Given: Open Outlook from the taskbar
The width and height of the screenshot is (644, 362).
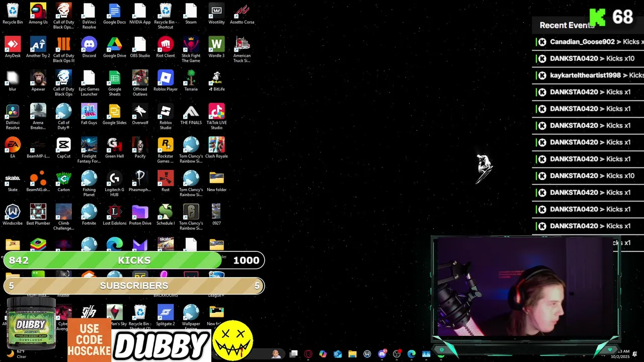Looking at the screenshot, I should (x=338, y=354).
